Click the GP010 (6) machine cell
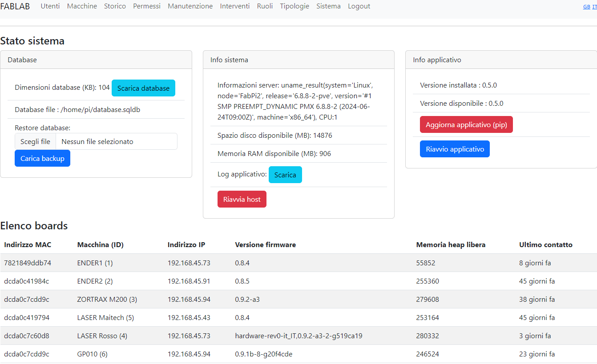The image size is (597, 364). coord(92,354)
